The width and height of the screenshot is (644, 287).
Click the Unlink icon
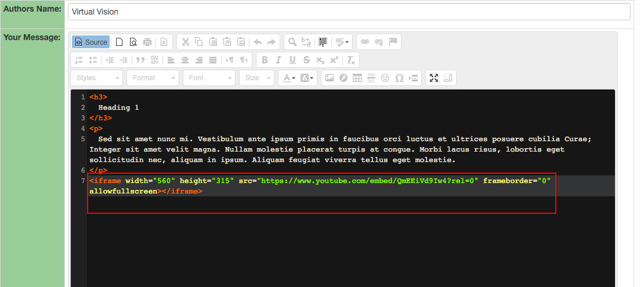[379, 42]
